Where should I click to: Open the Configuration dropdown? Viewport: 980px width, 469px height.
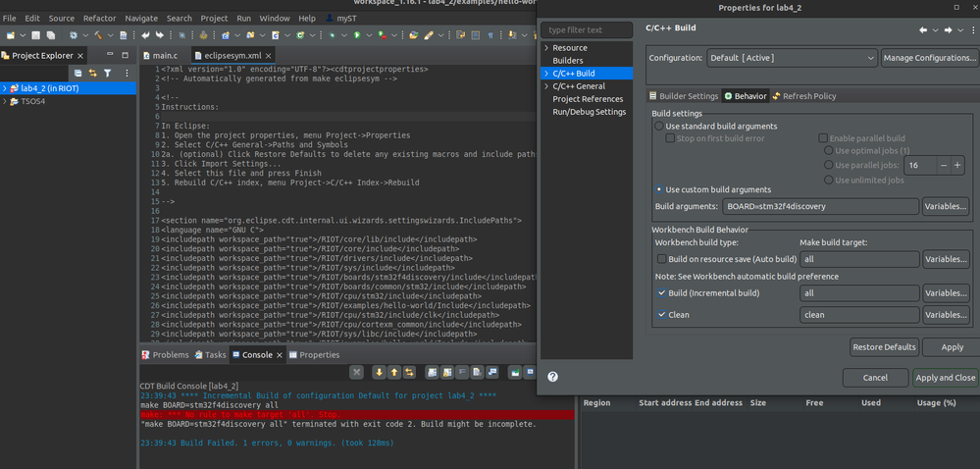pyautogui.click(x=791, y=58)
